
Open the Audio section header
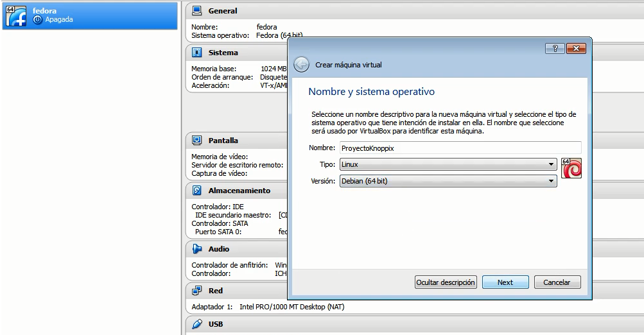(219, 249)
